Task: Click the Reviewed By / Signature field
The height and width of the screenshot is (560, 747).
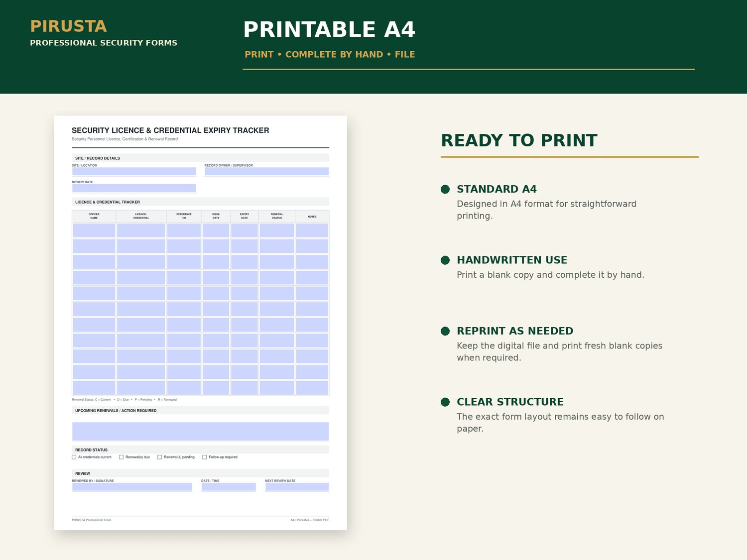Action: pos(132,487)
